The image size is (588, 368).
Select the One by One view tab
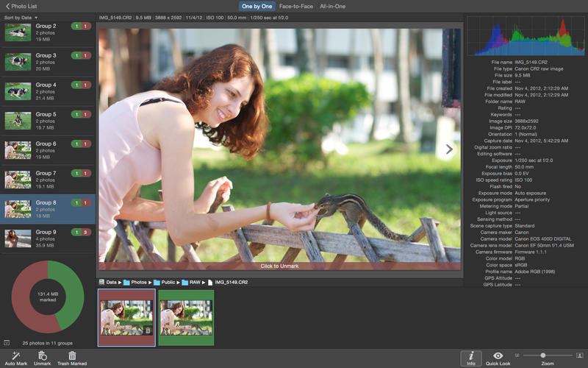257,6
